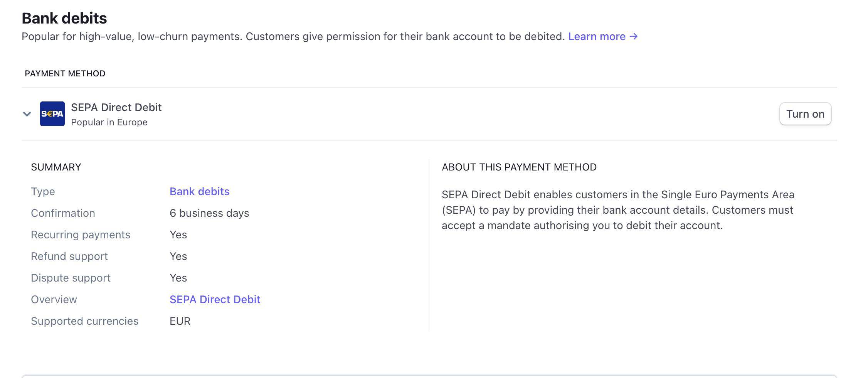This screenshot has height=378, width=868.
Task: Click the arrow icon after Learn more
Action: (x=634, y=37)
